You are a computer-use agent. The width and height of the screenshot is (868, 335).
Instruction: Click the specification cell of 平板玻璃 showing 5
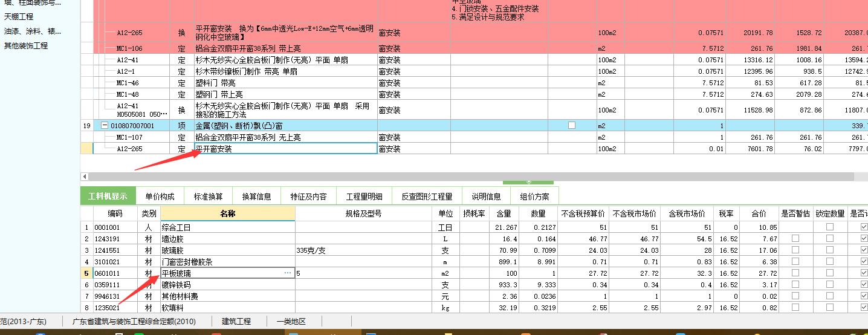[x=363, y=273]
